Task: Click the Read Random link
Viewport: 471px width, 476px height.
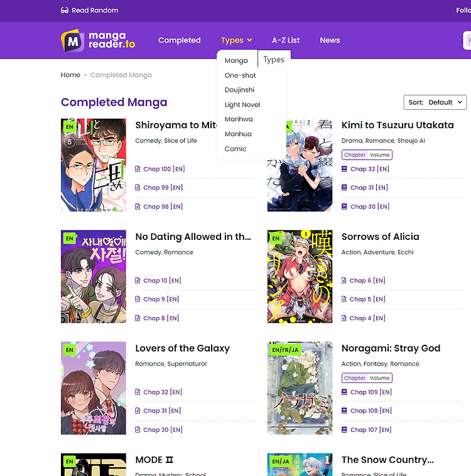Action: pyautogui.click(x=90, y=10)
